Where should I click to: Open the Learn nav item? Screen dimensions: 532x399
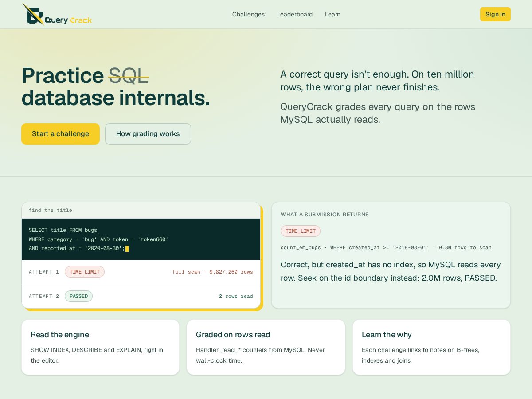(332, 14)
